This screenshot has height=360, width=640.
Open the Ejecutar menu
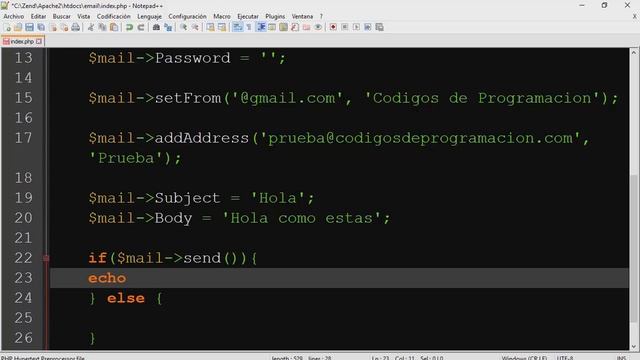(248, 16)
